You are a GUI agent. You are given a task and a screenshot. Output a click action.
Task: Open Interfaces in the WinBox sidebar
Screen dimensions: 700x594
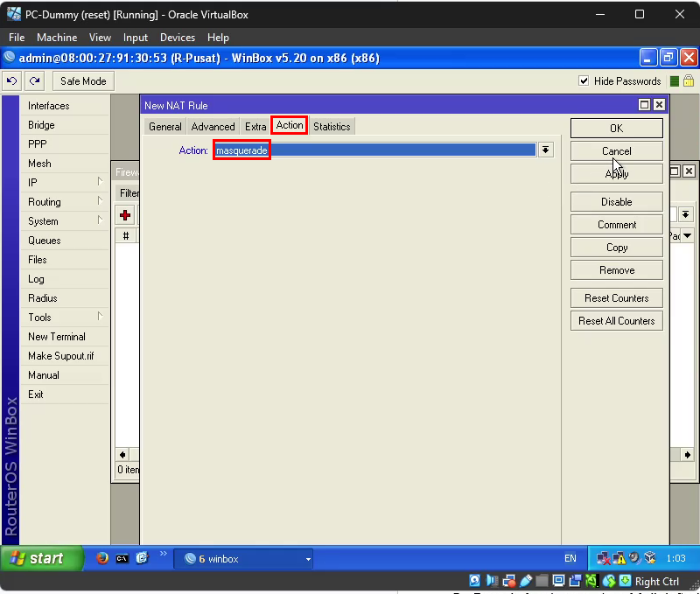[x=65, y=106]
